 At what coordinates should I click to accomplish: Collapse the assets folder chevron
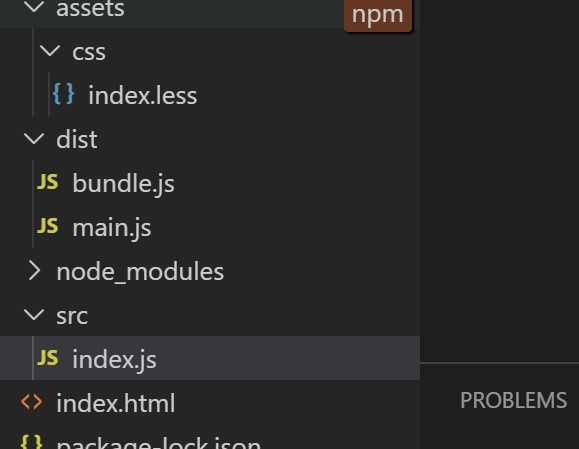coord(34,7)
